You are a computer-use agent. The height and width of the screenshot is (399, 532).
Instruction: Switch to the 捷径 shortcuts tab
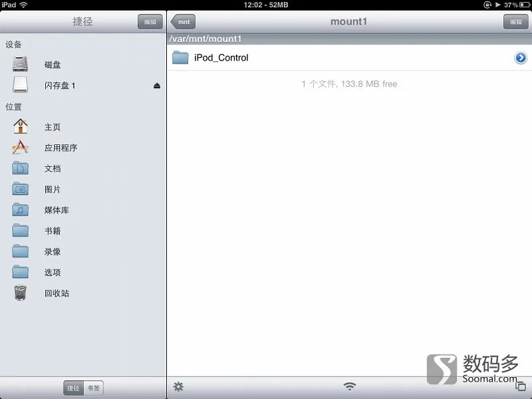[73, 388]
